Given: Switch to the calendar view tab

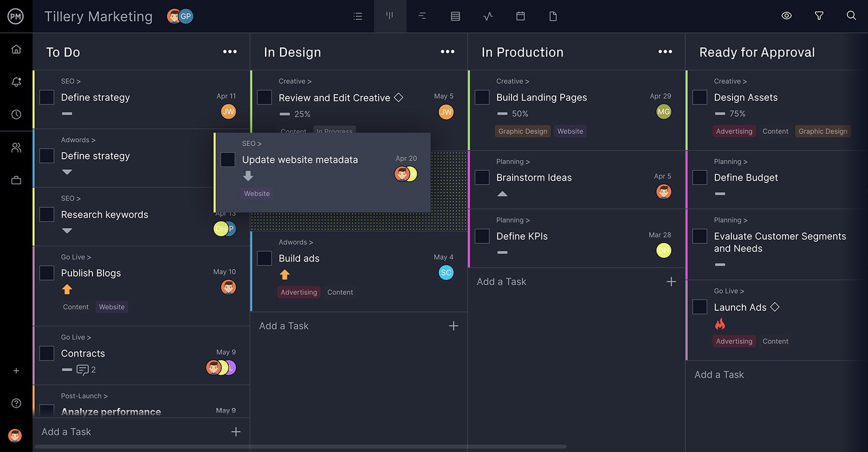Looking at the screenshot, I should pos(520,16).
